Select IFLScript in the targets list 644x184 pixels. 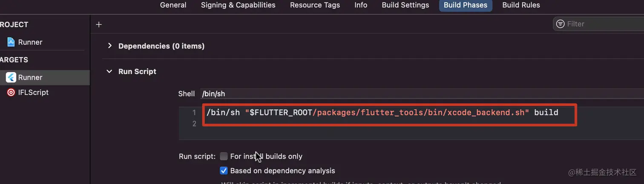point(33,92)
